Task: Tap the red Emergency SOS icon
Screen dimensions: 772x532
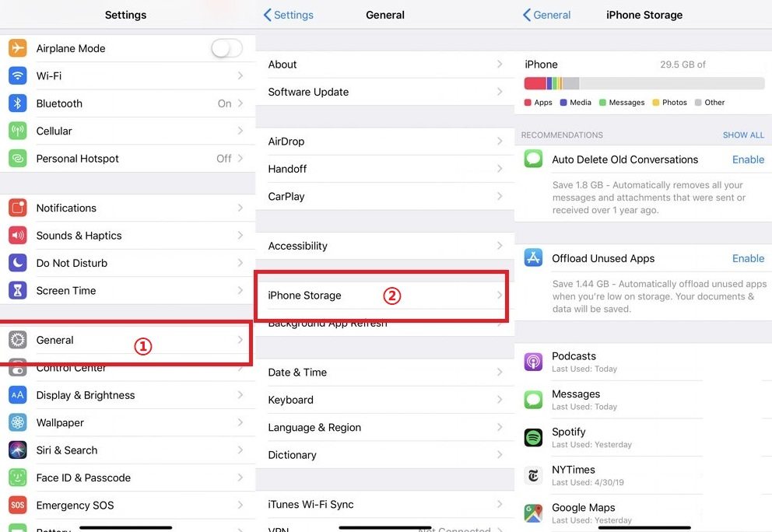Action: (x=18, y=505)
